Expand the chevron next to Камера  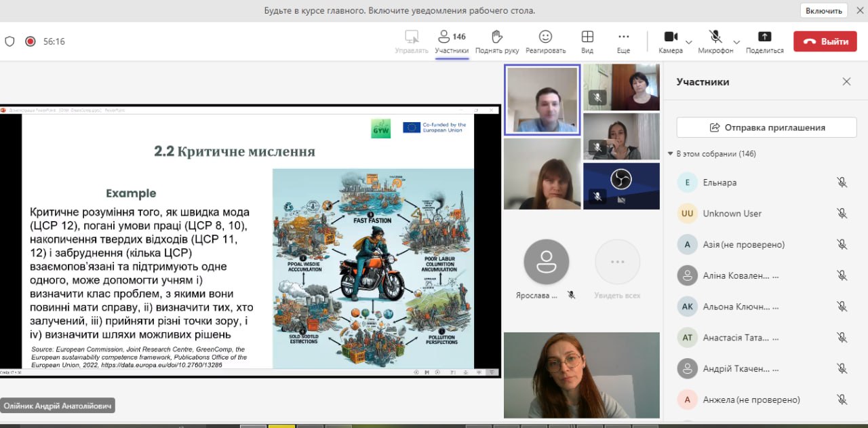pos(689,42)
